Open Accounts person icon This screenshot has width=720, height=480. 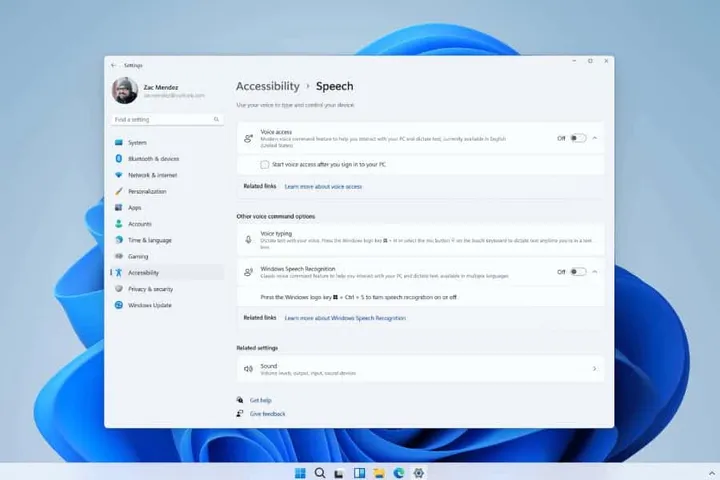click(x=118, y=224)
